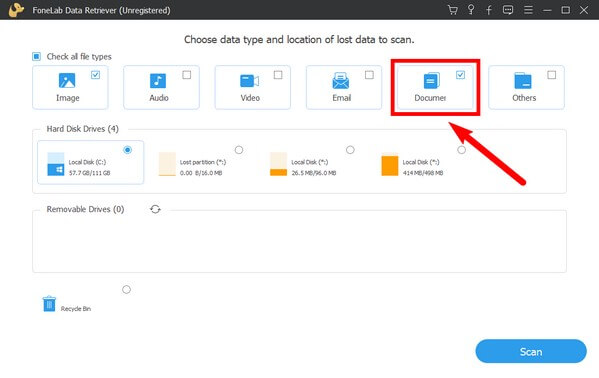Click the 57.7 GB/111 GB size text
The image size is (599, 378).
(x=89, y=173)
